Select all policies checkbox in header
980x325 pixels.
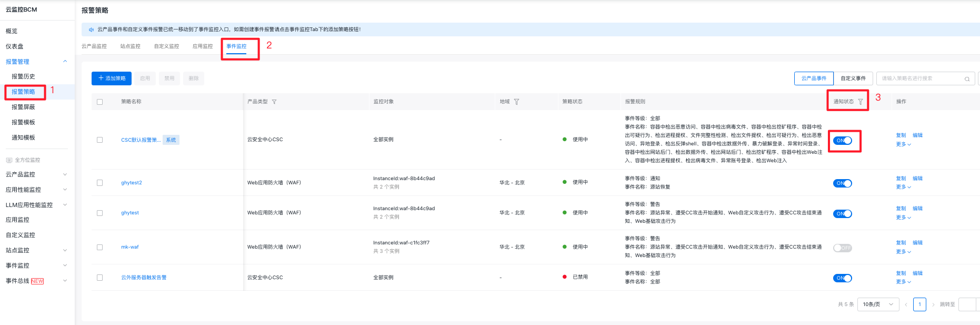(99, 102)
